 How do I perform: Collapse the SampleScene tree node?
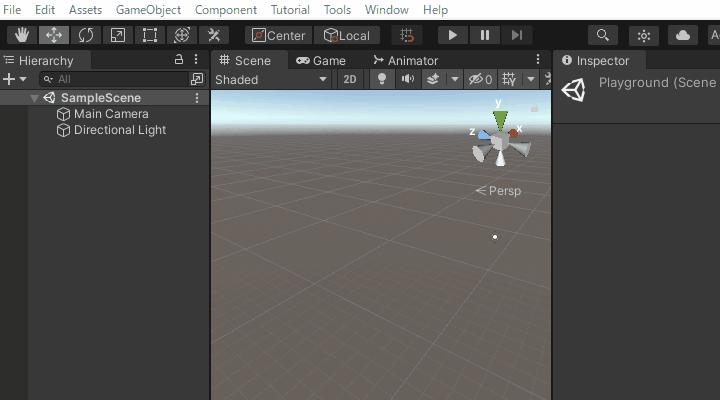[35, 98]
